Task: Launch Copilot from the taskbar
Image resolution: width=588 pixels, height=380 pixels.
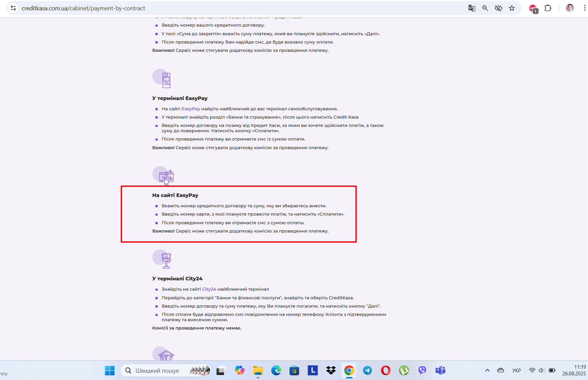Action: coord(239,370)
